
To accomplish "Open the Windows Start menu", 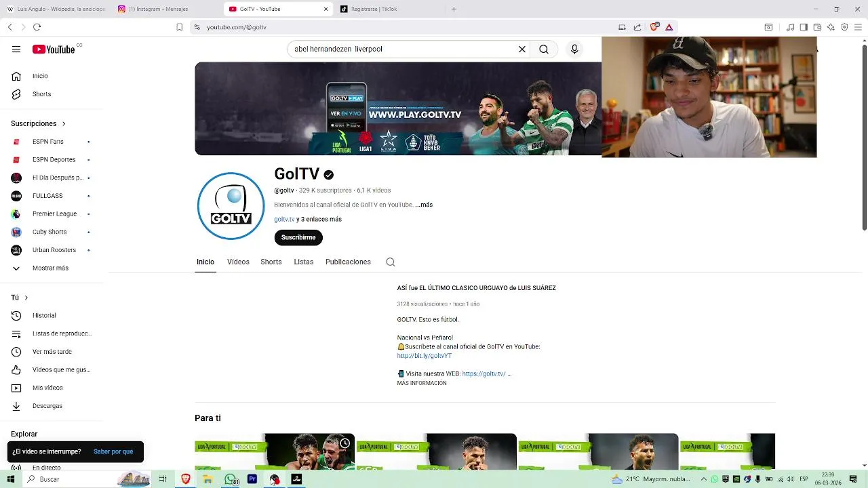I will (11, 479).
